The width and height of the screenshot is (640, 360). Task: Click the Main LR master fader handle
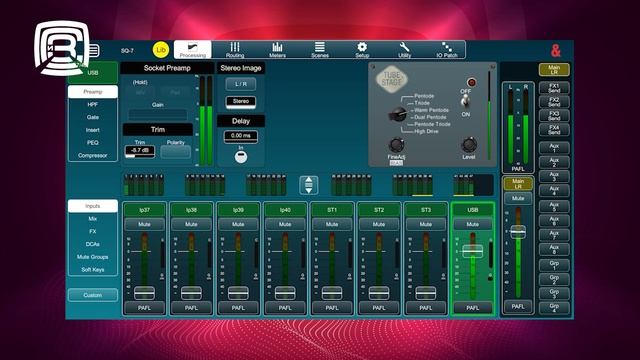(x=518, y=232)
